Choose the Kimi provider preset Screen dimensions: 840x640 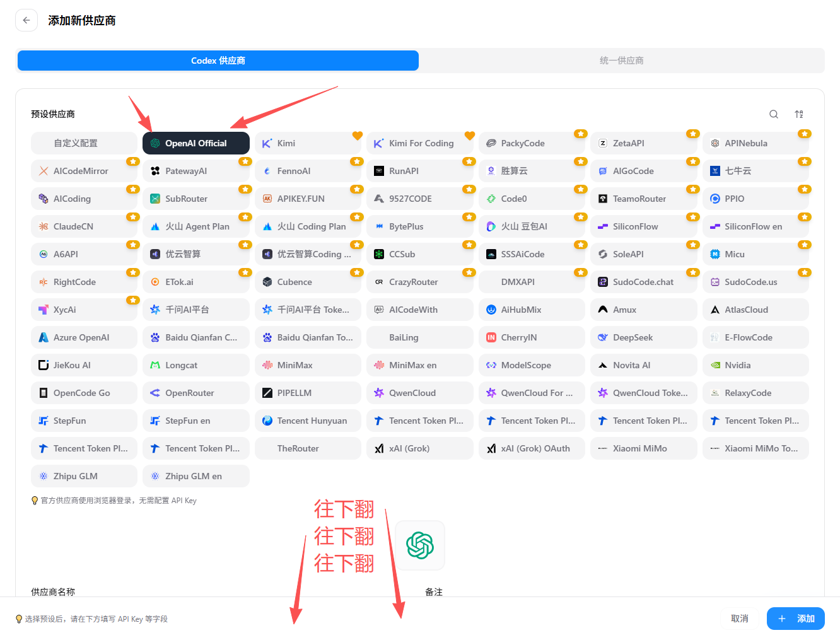tap(308, 143)
